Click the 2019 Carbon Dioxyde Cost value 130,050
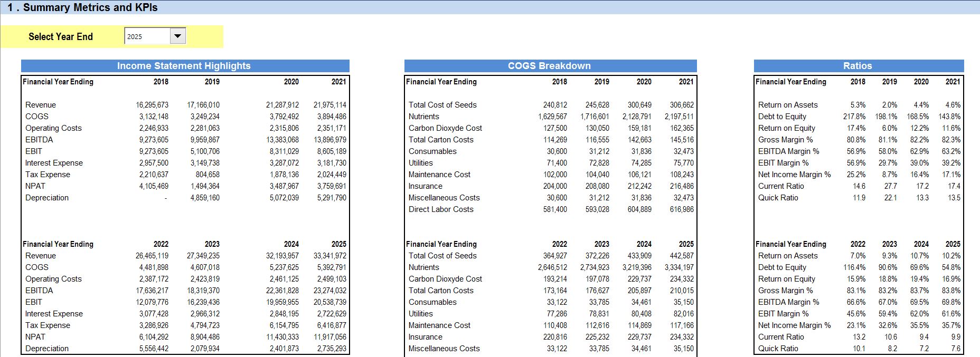The height and width of the screenshot is (357, 980). coord(597,128)
